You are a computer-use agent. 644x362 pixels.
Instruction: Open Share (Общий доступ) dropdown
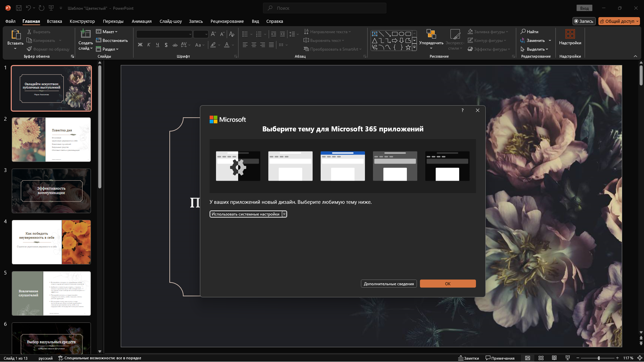tap(619, 21)
